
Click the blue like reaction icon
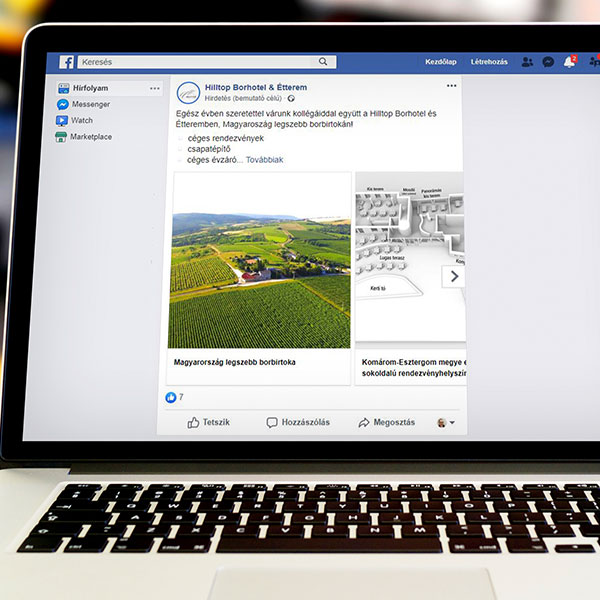[x=171, y=398]
